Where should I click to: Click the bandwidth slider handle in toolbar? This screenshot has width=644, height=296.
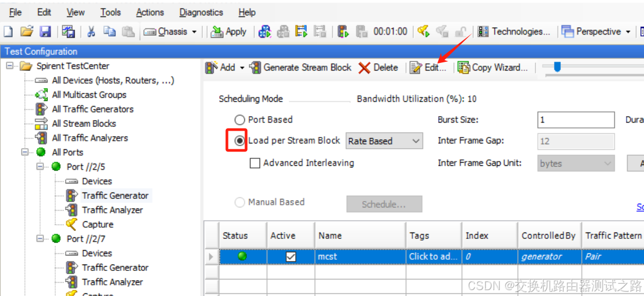coord(557,67)
